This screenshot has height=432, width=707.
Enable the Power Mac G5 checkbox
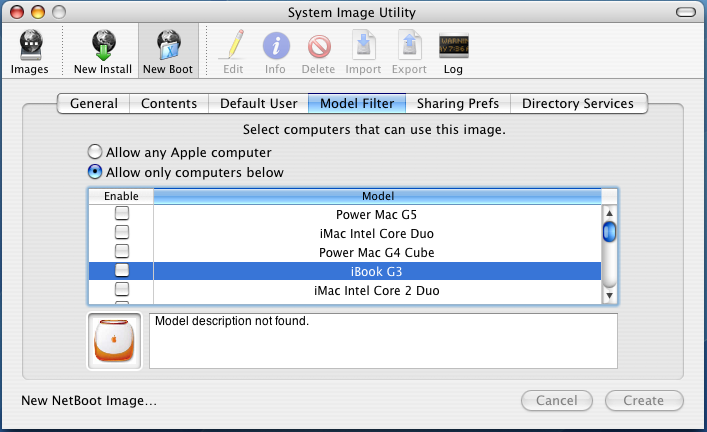(x=122, y=214)
